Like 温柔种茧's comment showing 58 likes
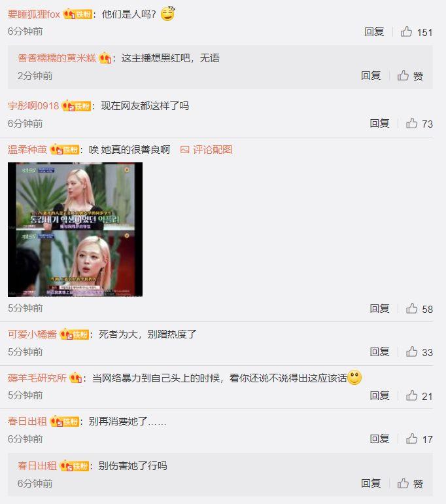The width and height of the screenshot is (446, 504). 411,308
